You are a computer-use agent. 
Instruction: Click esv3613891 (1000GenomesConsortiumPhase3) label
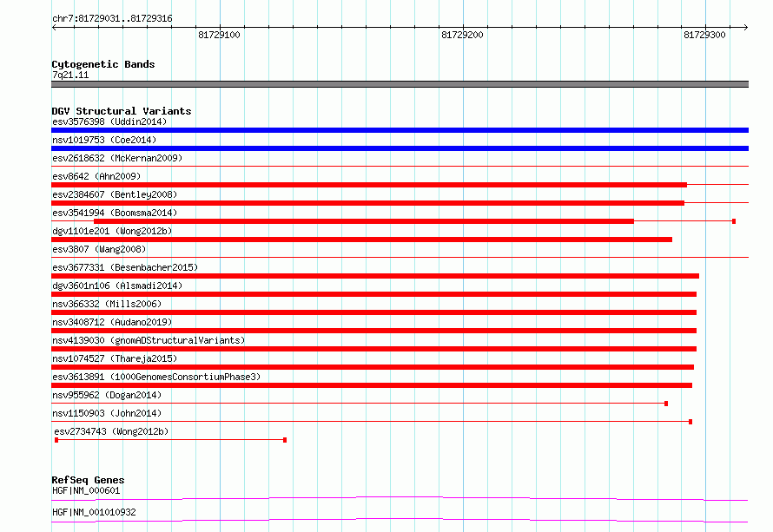point(156,377)
